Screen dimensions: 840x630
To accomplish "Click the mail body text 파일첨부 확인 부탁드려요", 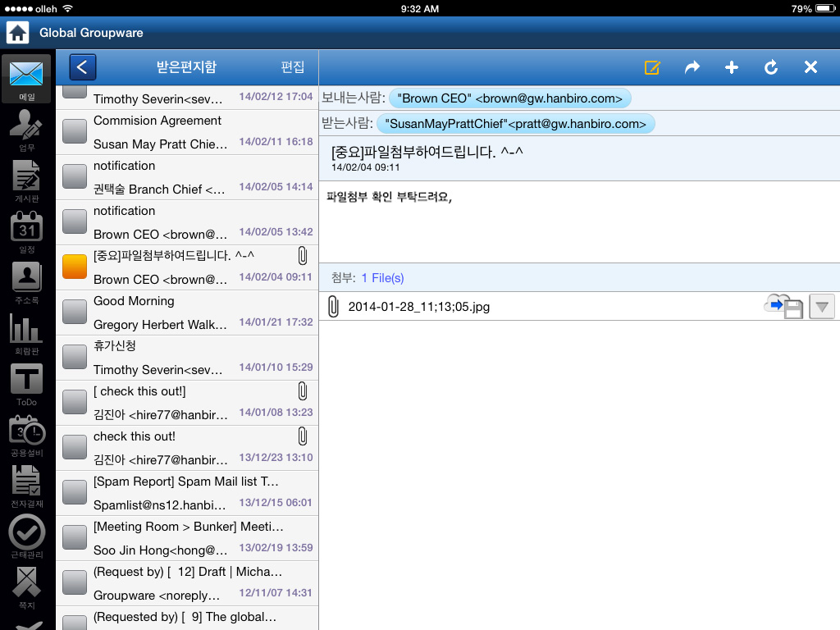I will click(390, 197).
